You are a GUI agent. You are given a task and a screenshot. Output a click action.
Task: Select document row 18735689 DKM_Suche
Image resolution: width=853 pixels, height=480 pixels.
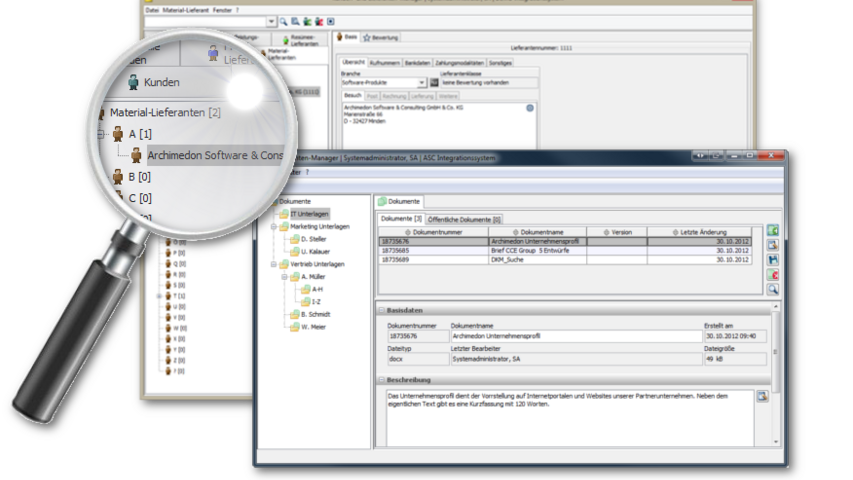coord(565,260)
